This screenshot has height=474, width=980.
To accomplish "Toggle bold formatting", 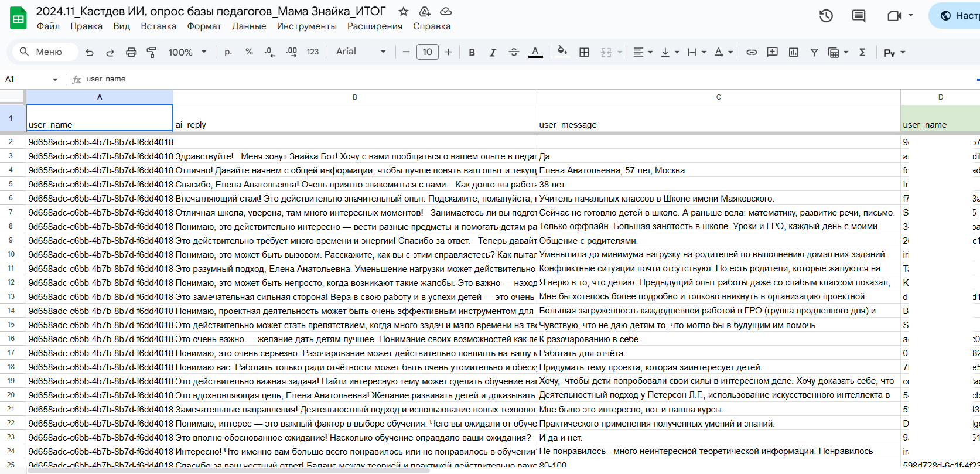I will click(x=472, y=52).
